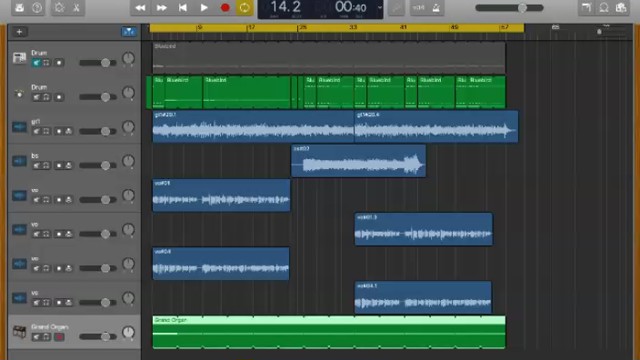640x360 pixels.
Task: Click the pan knob of the gtr track
Action: click(x=128, y=127)
